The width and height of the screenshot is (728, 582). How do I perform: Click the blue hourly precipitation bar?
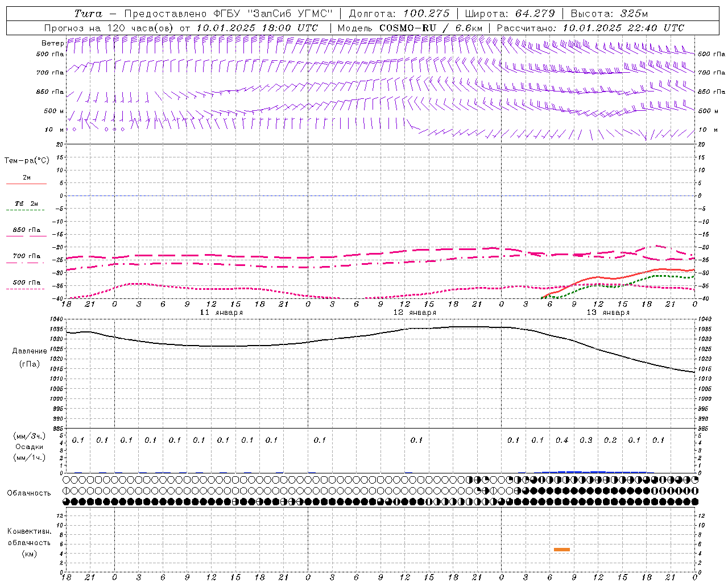[x=594, y=472]
